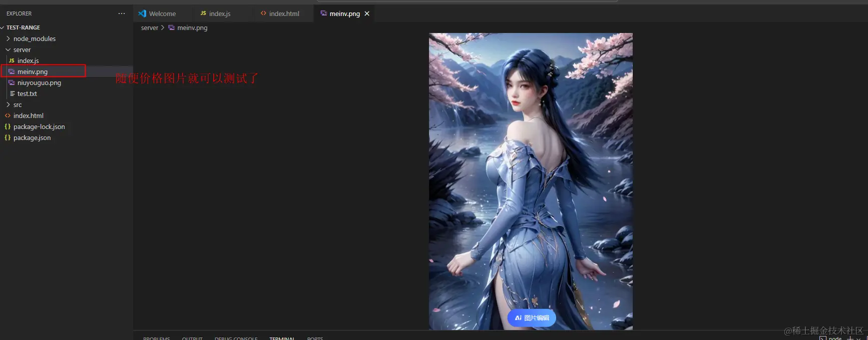868x340 pixels.
Task: Open the PORTS panel tab
Action: click(315, 338)
